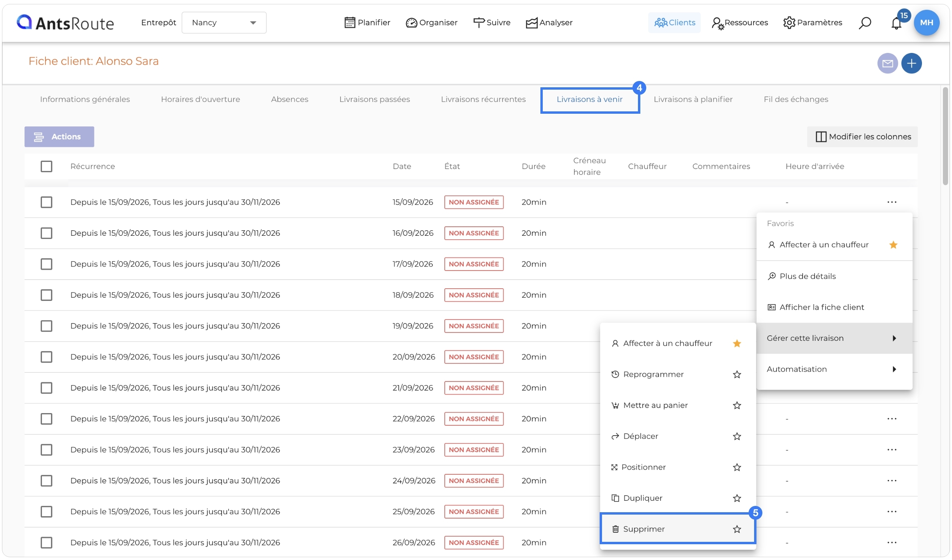Click Modifier les colonnes button
Image resolution: width=952 pixels, height=560 pixels.
coord(862,137)
